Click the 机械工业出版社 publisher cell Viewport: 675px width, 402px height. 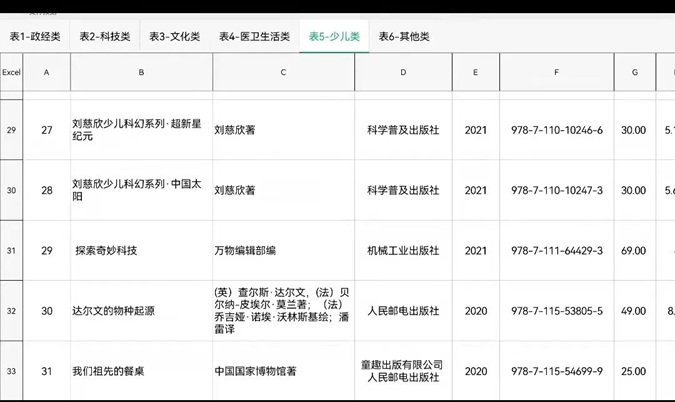coord(403,250)
